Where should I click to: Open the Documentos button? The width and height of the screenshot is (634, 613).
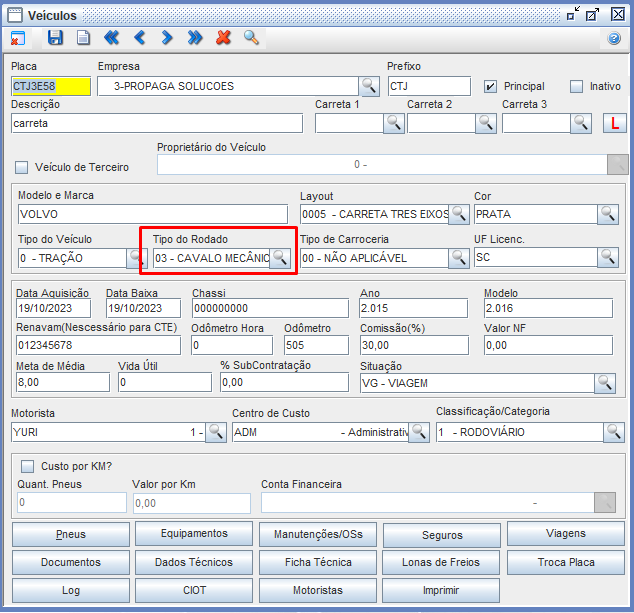71,562
